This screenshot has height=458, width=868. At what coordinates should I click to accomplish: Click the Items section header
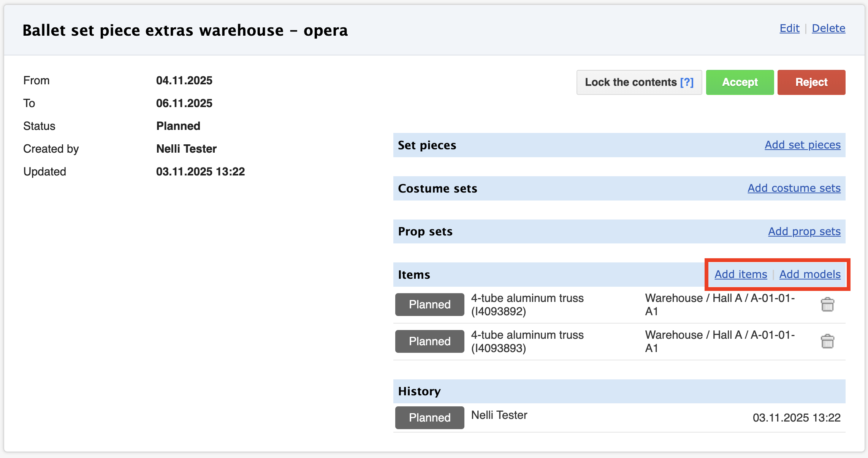tap(414, 275)
